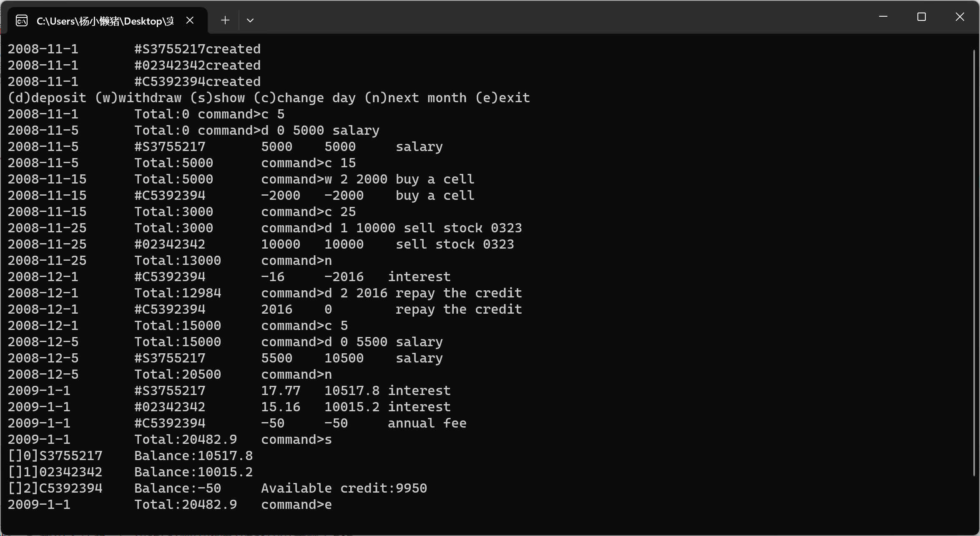
Task: Maximize the terminal window
Action: (x=921, y=17)
